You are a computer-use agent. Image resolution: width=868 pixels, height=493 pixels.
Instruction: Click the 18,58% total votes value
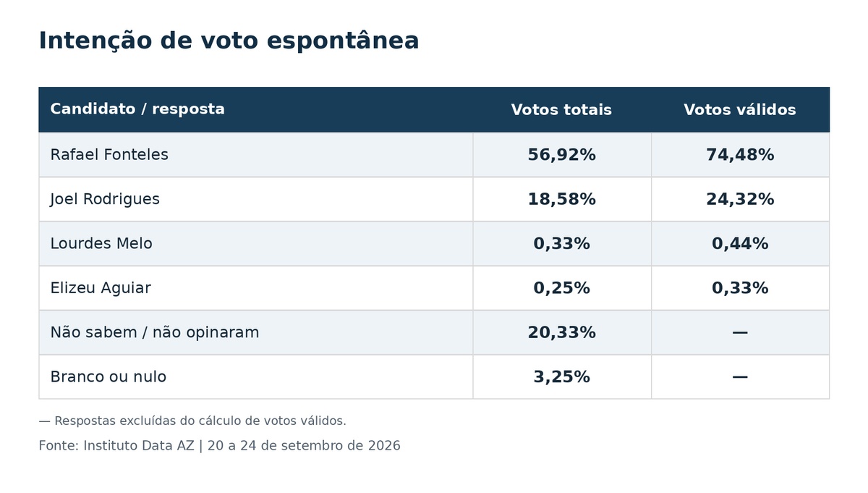561,200
